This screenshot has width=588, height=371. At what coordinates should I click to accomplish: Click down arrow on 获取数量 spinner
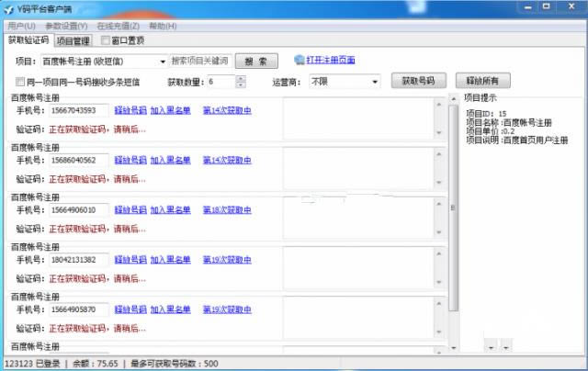click(241, 85)
